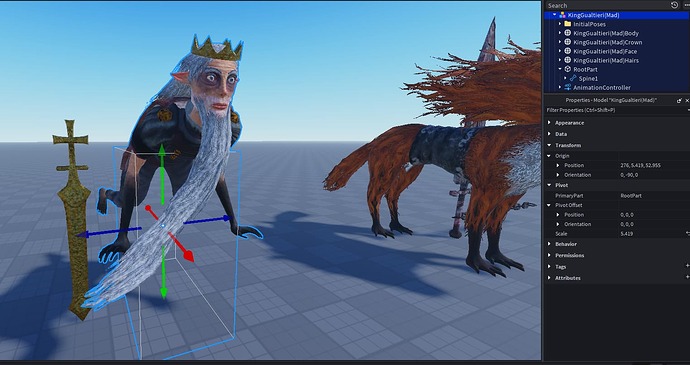
Task: Click the mesh icon for KingGualtieri(Mad)Body
Action: 568,33
